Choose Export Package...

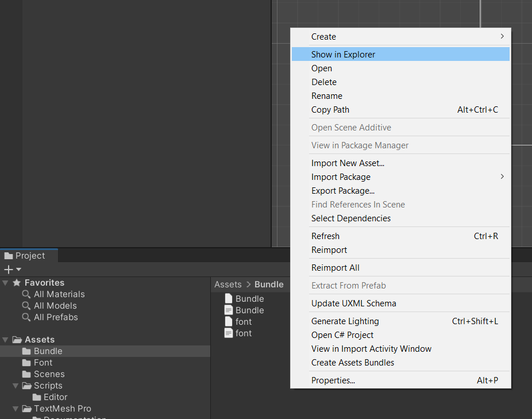[400, 191]
